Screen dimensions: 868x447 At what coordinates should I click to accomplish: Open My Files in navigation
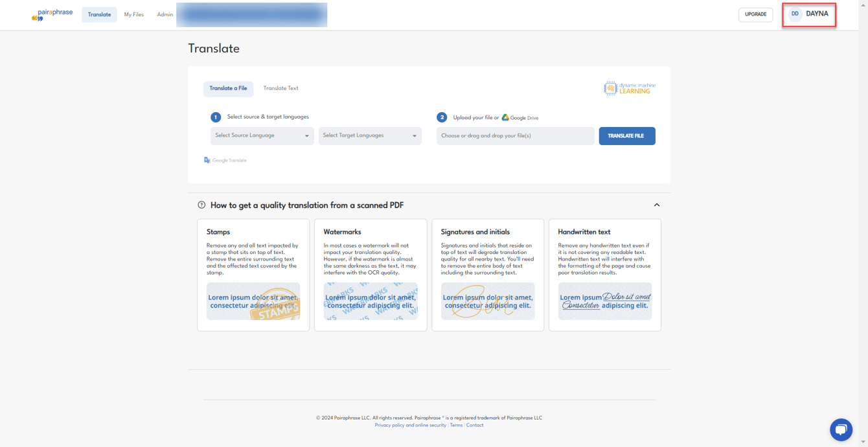(134, 14)
